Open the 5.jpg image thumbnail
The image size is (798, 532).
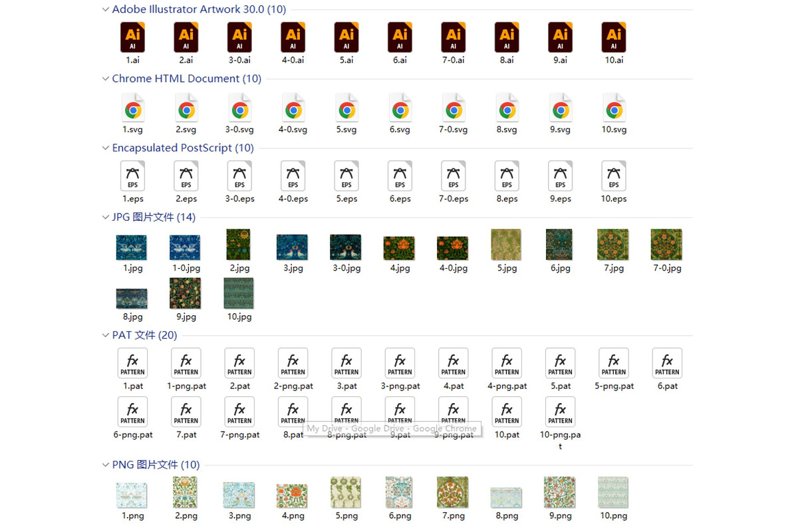506,245
